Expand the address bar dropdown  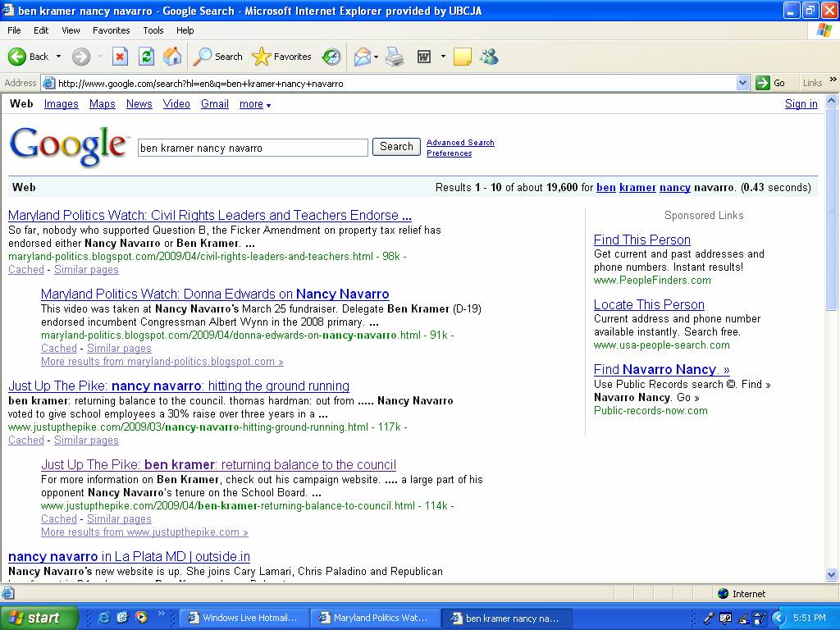742,83
